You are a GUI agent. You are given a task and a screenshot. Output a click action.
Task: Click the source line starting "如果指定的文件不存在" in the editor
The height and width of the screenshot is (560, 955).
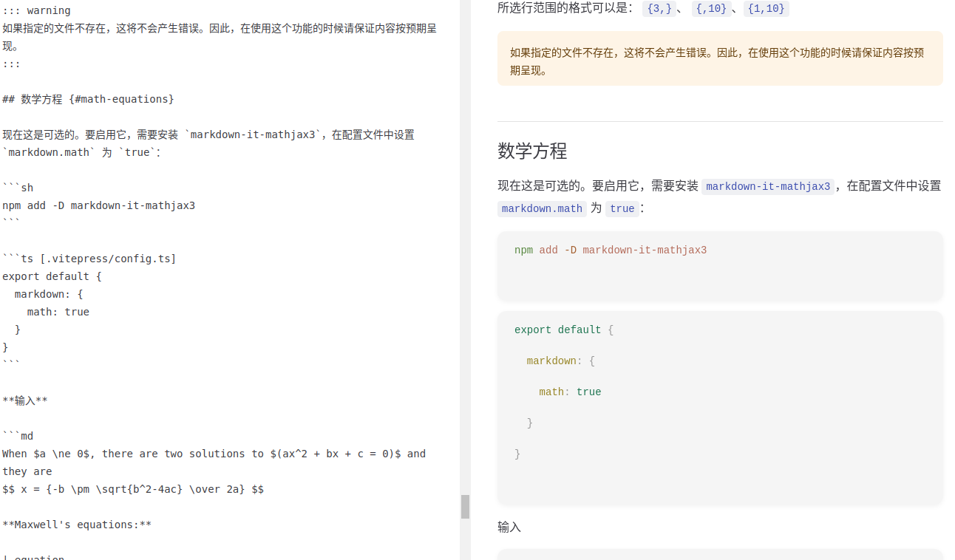tap(220, 37)
